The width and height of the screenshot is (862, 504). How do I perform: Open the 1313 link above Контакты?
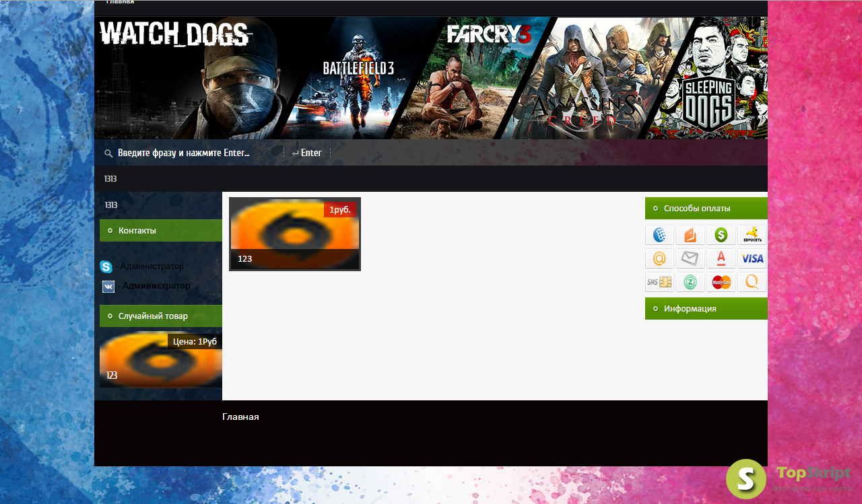(x=111, y=205)
